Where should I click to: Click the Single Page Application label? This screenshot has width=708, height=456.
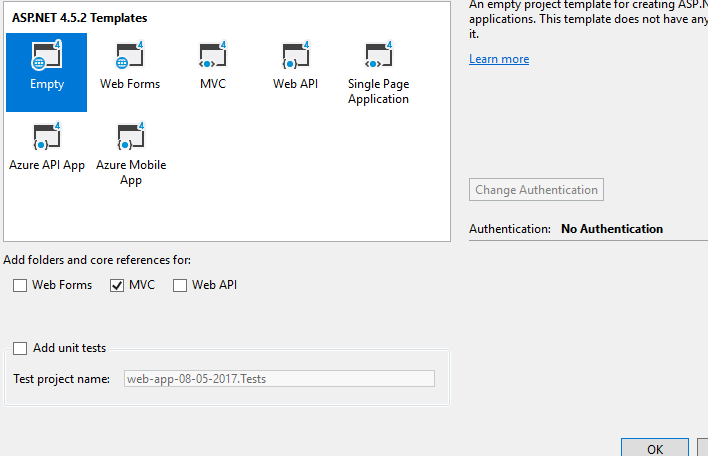click(378, 91)
